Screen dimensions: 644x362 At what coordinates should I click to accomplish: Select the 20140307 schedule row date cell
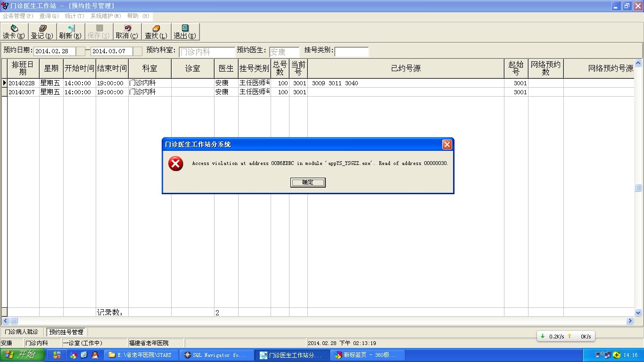(x=23, y=92)
